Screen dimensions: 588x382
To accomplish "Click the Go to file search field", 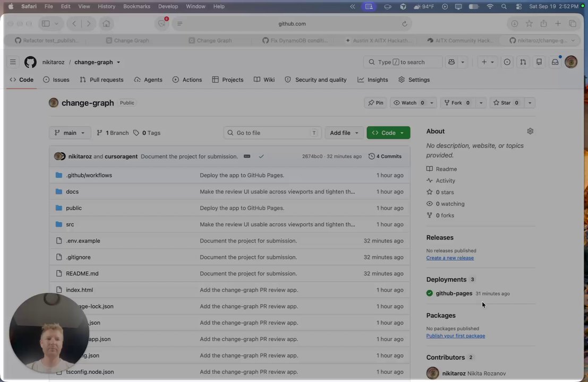I will tap(272, 133).
